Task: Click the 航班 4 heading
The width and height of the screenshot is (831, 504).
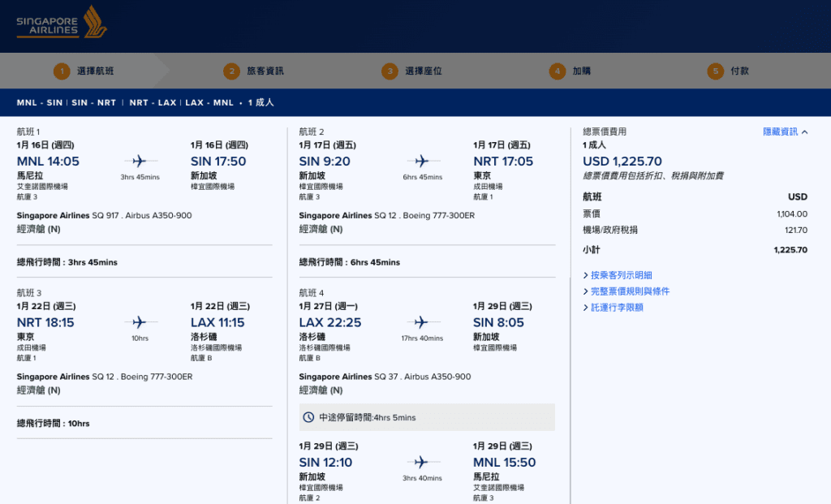Action: coord(311,292)
